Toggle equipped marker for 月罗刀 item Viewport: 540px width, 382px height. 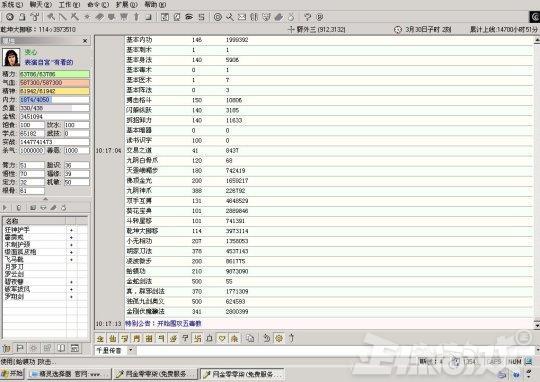point(71,267)
